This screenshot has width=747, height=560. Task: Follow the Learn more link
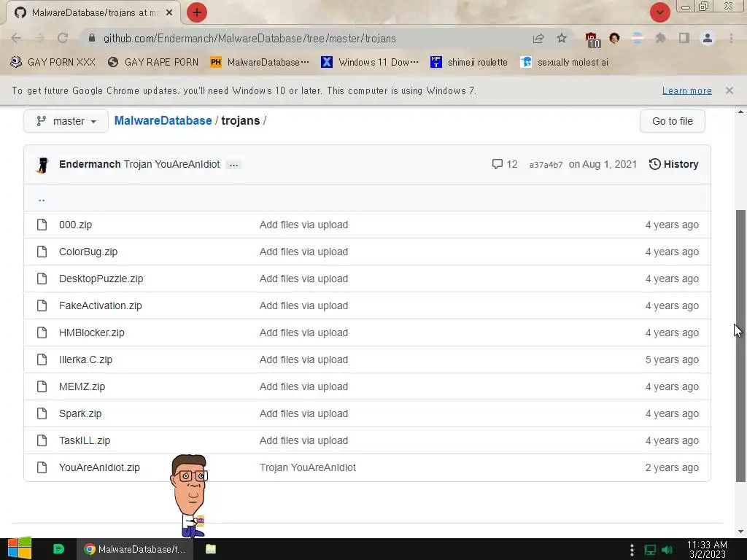tap(687, 90)
